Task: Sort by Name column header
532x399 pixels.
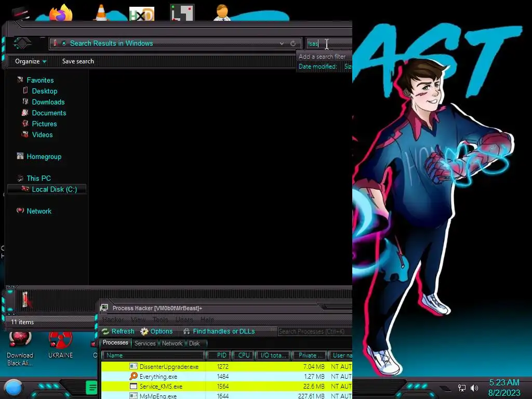Action: 153,355
